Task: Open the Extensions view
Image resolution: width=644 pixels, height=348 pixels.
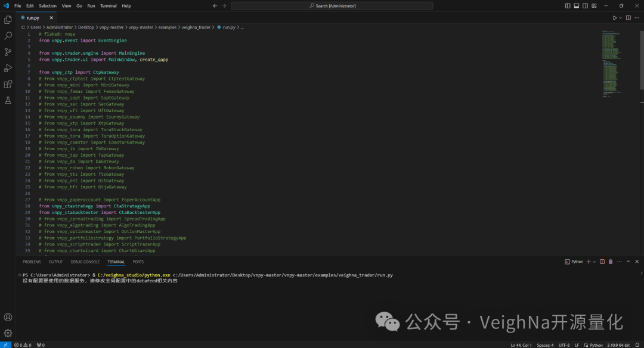Action: (x=8, y=84)
